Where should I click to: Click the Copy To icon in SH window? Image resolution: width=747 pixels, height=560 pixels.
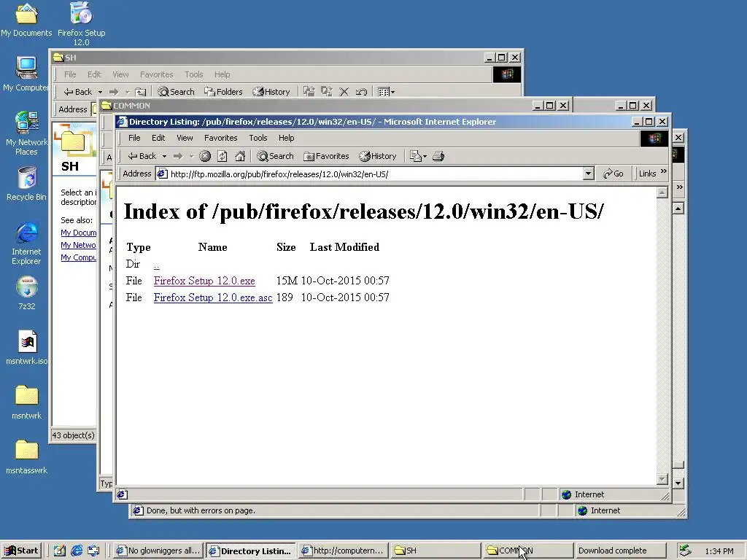pyautogui.click(x=327, y=91)
